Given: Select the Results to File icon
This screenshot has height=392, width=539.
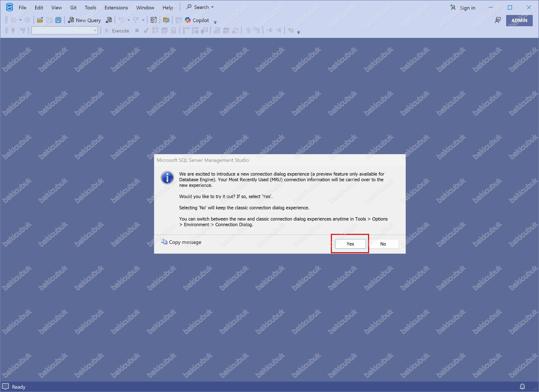Looking at the screenshot, I should tap(235, 30).
